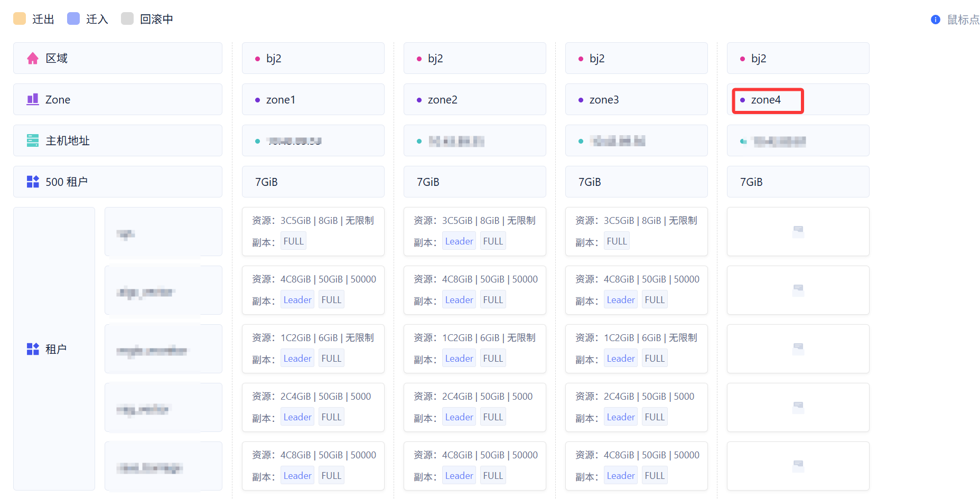Click the pink home icon beside 区域
Viewport: 980px width, 499px height.
(x=33, y=58)
